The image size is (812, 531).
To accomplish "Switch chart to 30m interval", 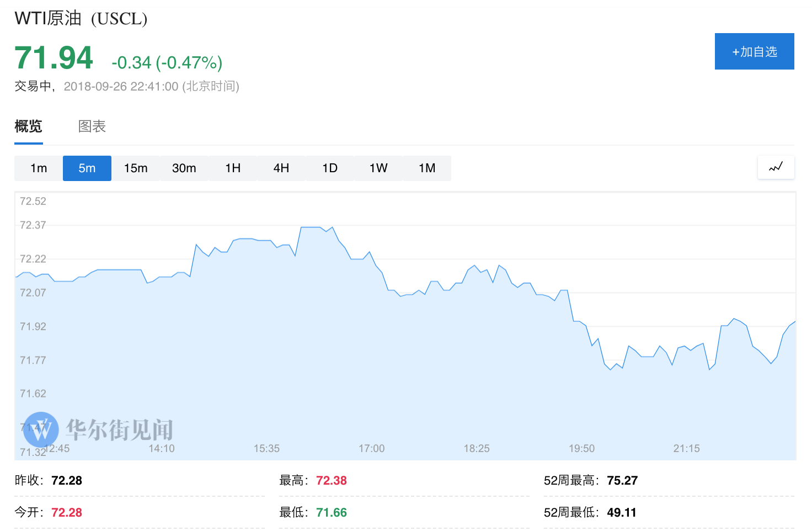I will tap(184, 168).
